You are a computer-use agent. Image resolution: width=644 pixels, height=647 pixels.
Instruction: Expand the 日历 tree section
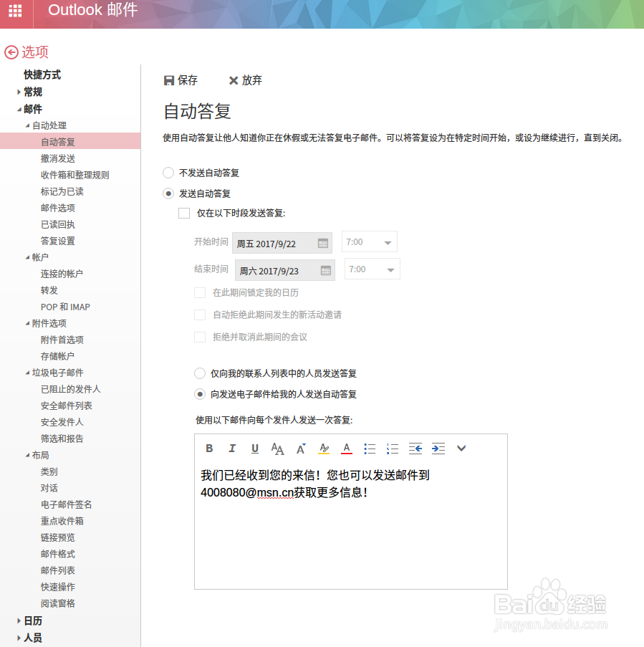[x=19, y=621]
